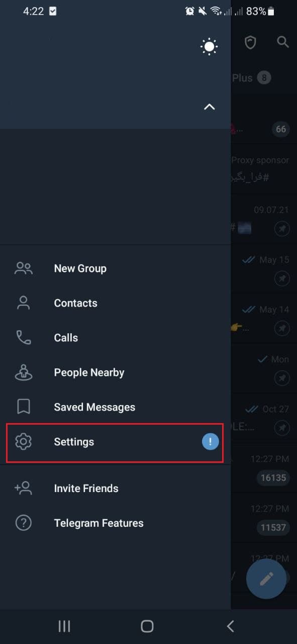Tap the compose pencil floating button
Image resolution: width=297 pixels, height=644 pixels.
pyautogui.click(x=266, y=579)
